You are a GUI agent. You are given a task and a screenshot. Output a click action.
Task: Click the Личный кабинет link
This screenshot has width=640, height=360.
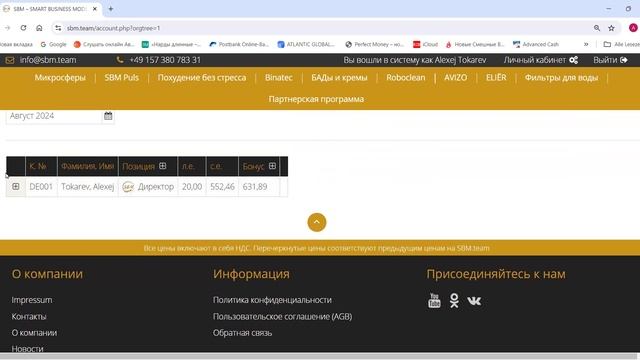(535, 60)
